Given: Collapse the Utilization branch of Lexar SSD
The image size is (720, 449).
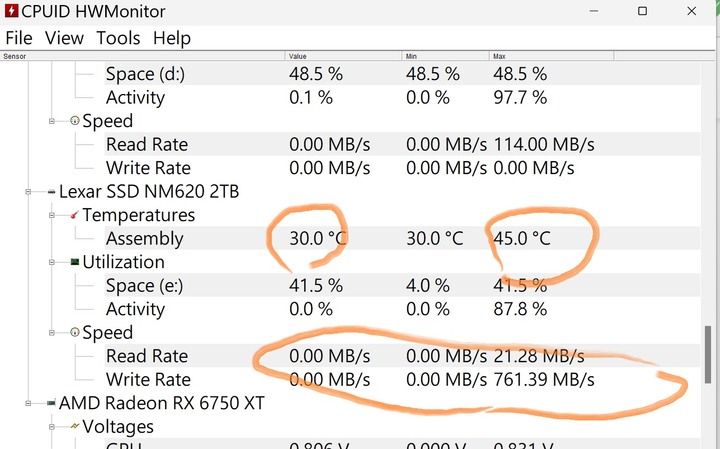Looking at the screenshot, I should pyautogui.click(x=51, y=262).
